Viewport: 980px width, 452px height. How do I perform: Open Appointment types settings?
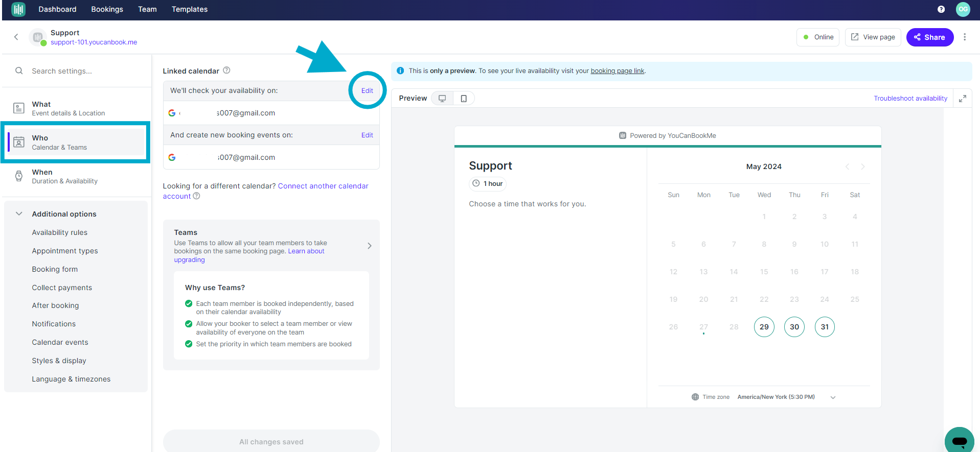coord(65,251)
